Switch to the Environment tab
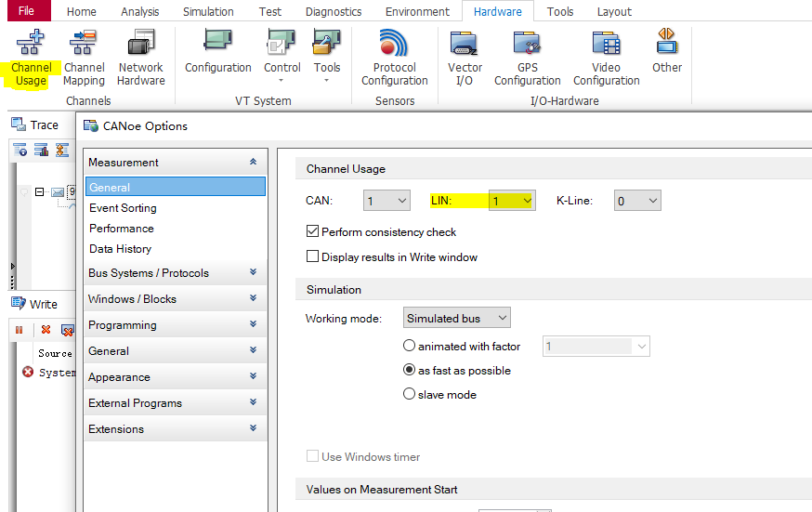Screen dimensions: 812x512 pos(417,11)
